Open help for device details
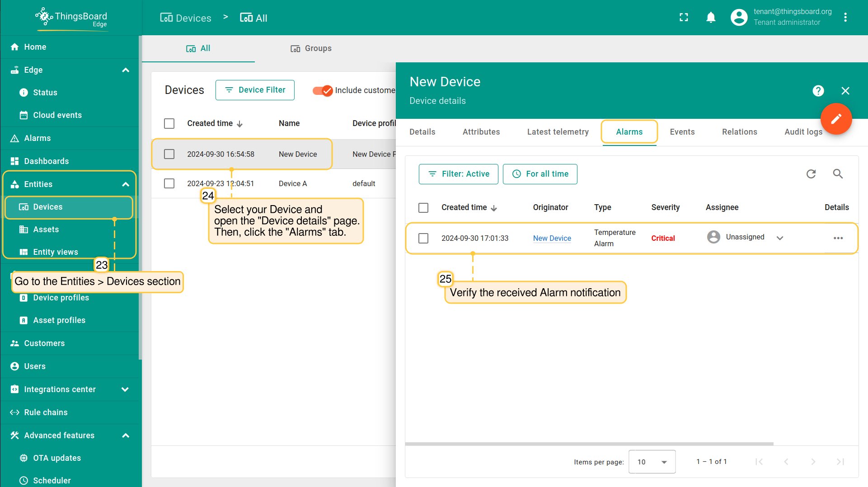This screenshot has height=487, width=868. pyautogui.click(x=818, y=91)
